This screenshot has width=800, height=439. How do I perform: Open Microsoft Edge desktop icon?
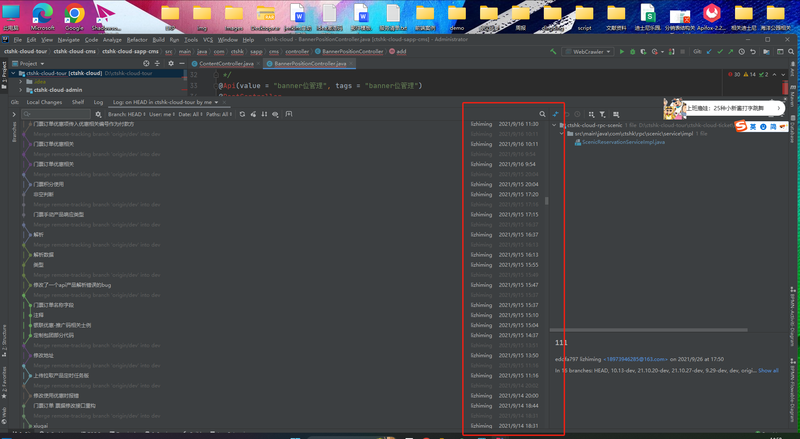point(43,17)
